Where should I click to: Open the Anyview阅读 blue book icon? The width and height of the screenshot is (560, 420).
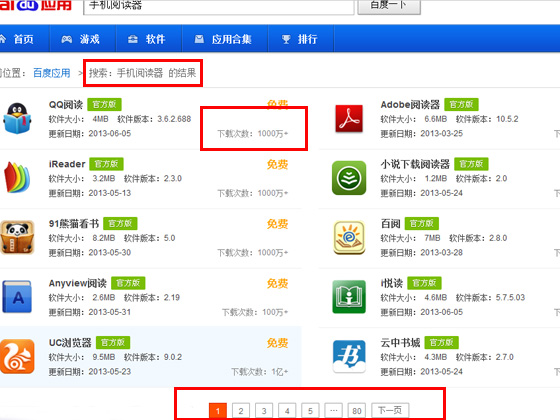coord(17,296)
